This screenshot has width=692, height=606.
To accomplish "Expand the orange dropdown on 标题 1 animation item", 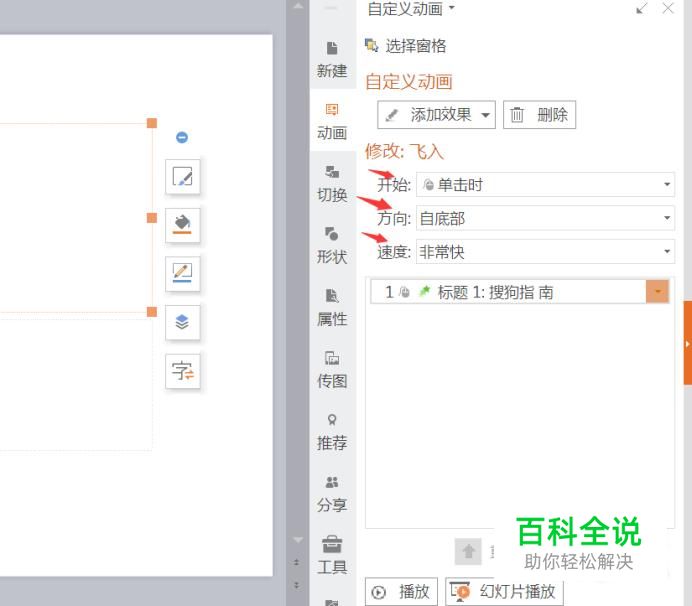I will 658,292.
